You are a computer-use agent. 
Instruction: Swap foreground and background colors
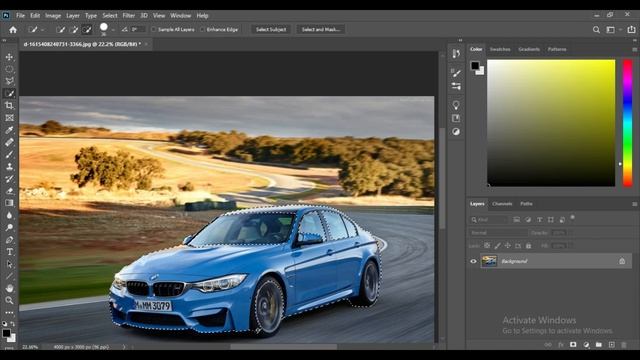tap(13, 324)
